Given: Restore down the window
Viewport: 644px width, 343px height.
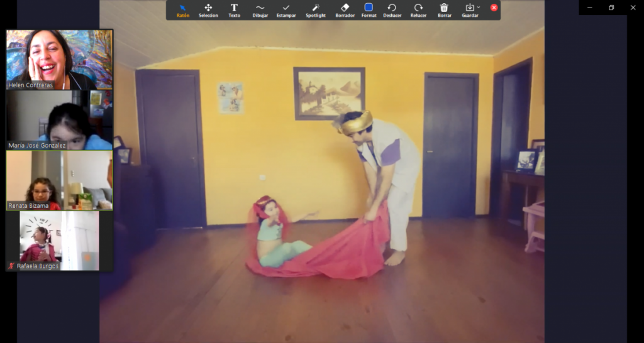Looking at the screenshot, I should 611,8.
